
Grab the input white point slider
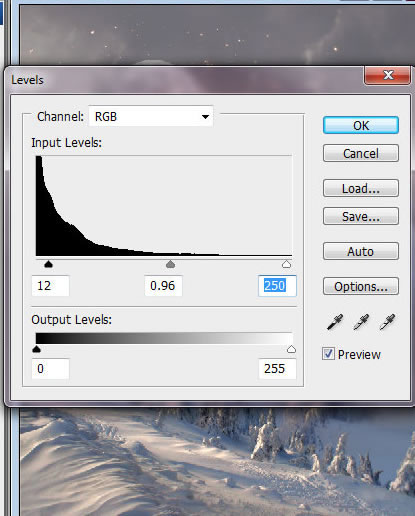pos(286,264)
